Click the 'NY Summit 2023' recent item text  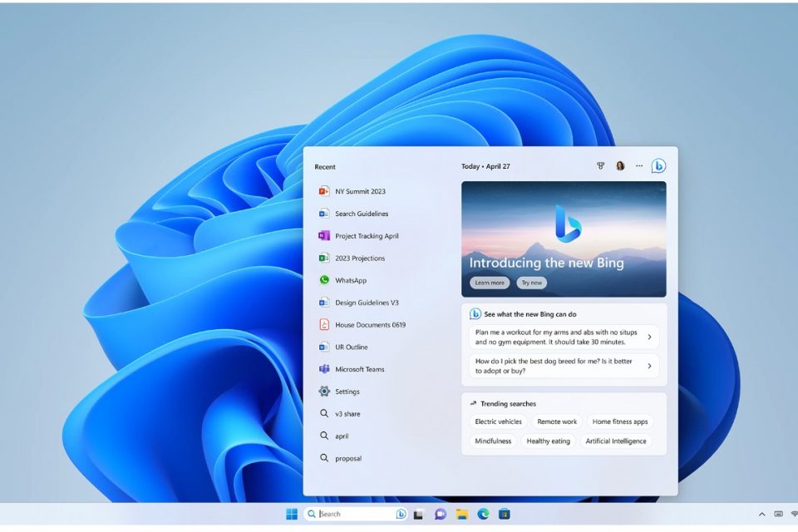[x=360, y=191]
